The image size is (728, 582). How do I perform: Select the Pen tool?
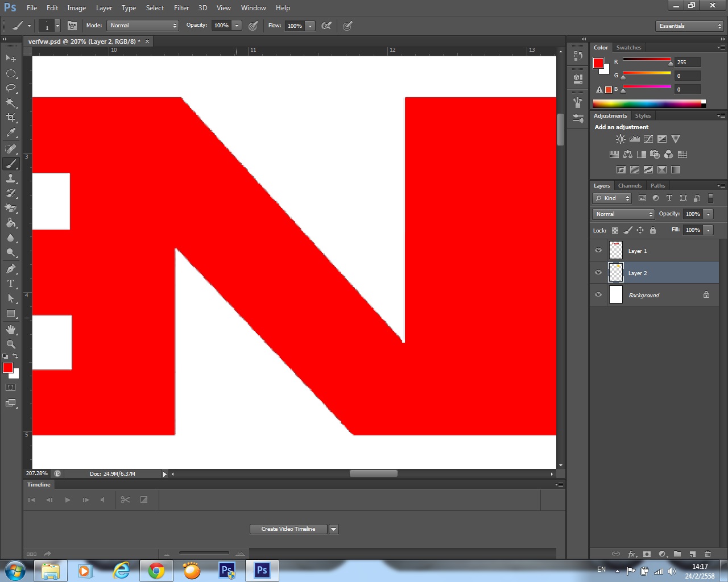coord(11,269)
